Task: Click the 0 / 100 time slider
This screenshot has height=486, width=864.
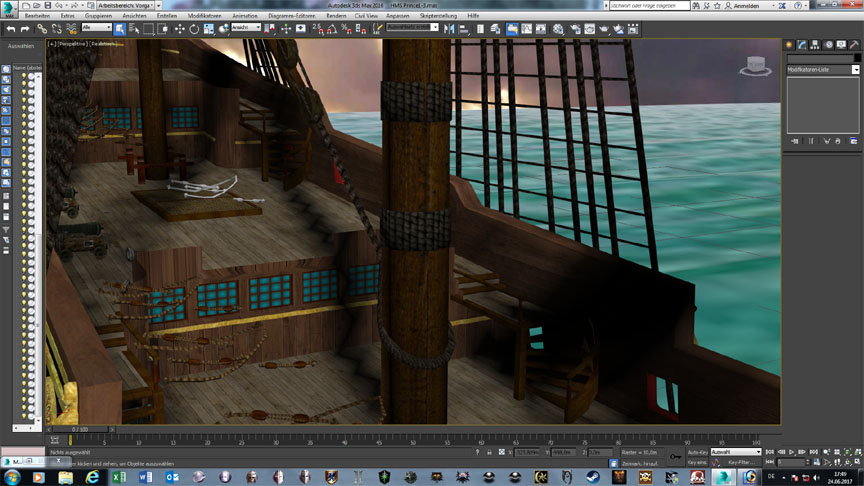Action: [x=80, y=429]
